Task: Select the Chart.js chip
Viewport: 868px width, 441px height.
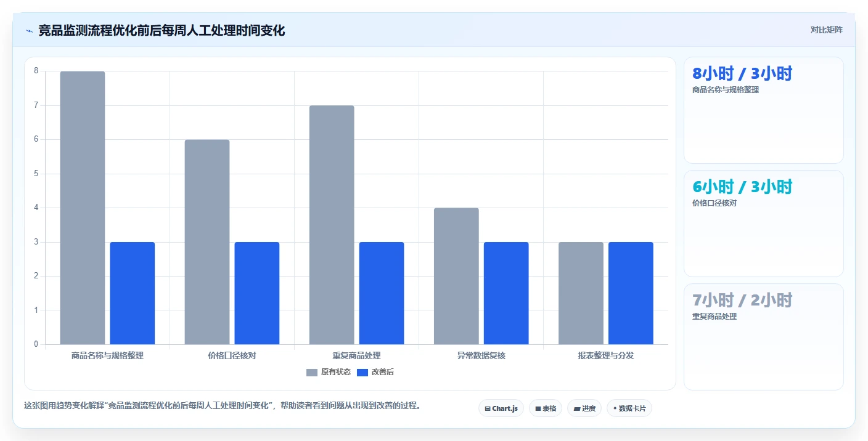Action: (x=501, y=408)
